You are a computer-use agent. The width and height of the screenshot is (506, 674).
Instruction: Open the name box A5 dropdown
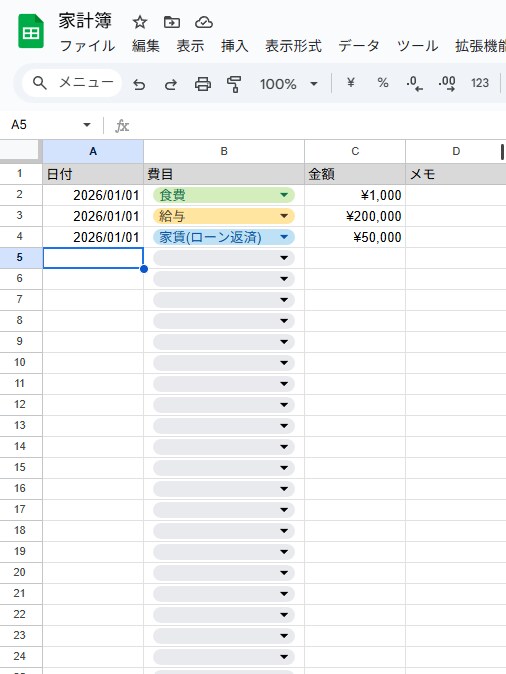[x=87, y=125]
